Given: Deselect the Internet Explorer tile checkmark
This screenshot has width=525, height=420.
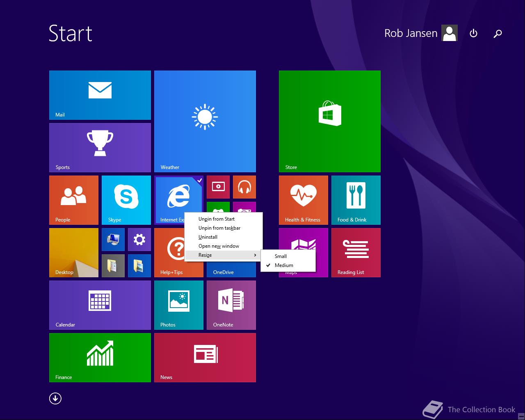Looking at the screenshot, I should click(199, 180).
